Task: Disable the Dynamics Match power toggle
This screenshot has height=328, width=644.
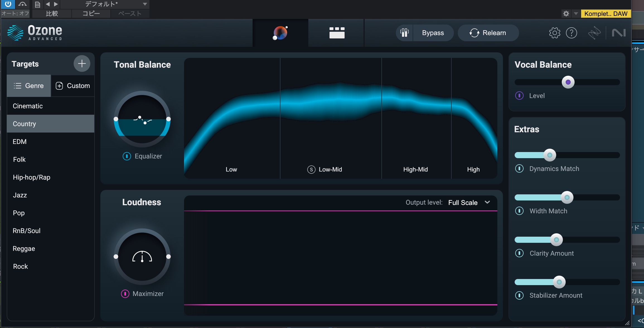Action: click(519, 169)
